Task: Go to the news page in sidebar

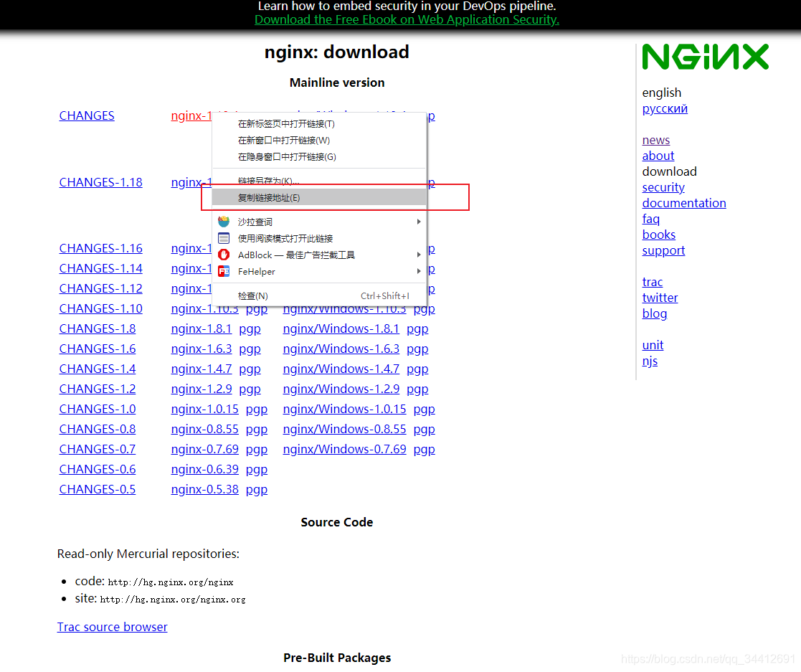Action: (656, 140)
